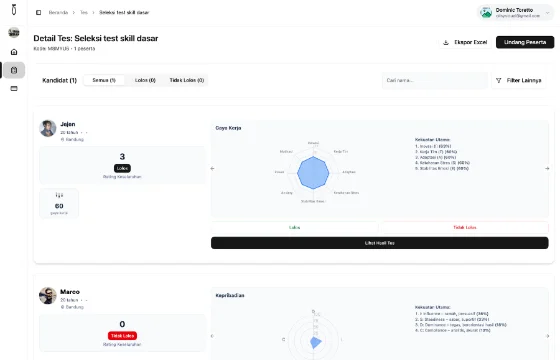Screen dimensions: 560x360
Task: Toggle the sidebar panel icon
Action: pyautogui.click(x=39, y=12)
